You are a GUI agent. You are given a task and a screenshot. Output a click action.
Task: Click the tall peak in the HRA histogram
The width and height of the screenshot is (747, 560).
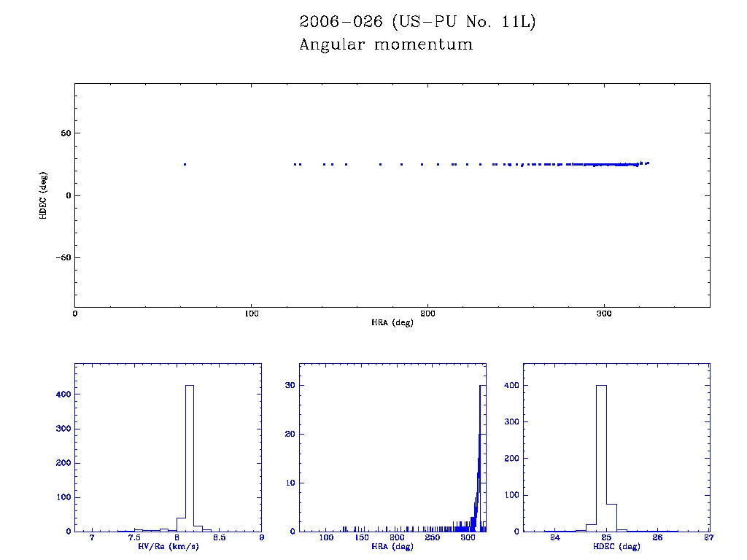[481, 437]
